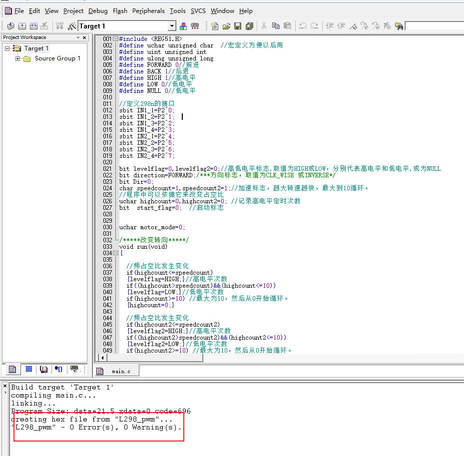Click the Open file folder icon
This screenshot has width=464, height=456.
[x=226, y=26]
